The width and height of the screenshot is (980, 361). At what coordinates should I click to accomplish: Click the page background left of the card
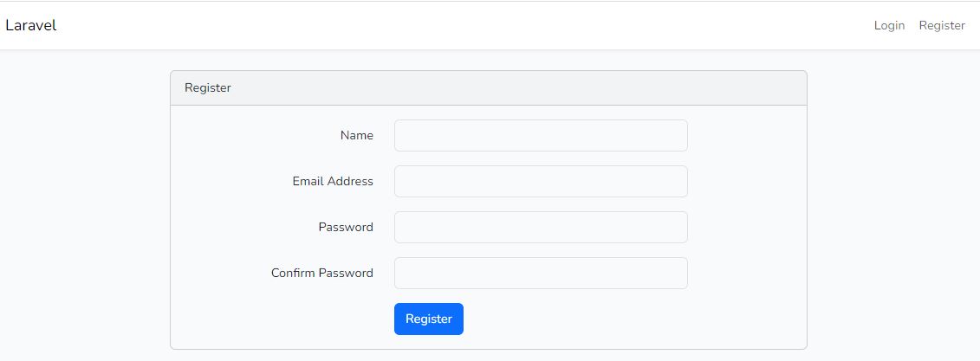[84, 206]
